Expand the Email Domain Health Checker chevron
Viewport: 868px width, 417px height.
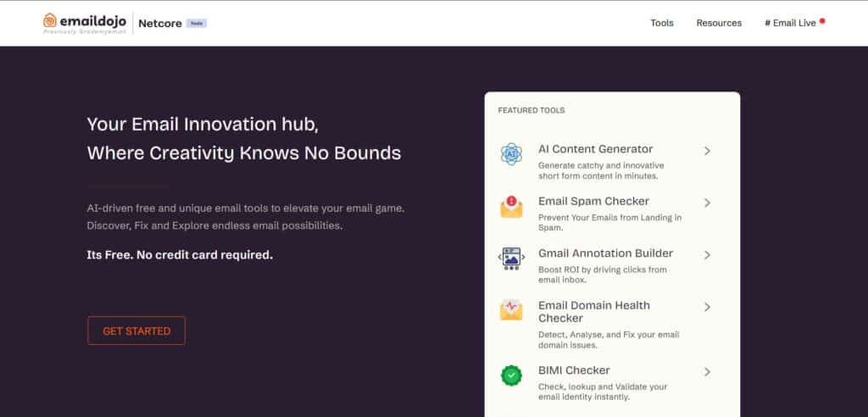tap(707, 307)
